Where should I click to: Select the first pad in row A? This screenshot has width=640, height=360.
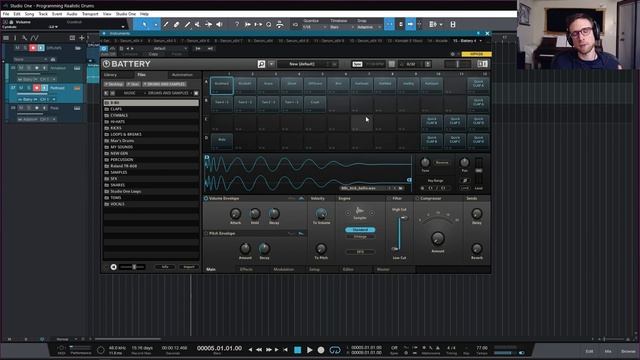(x=222, y=85)
